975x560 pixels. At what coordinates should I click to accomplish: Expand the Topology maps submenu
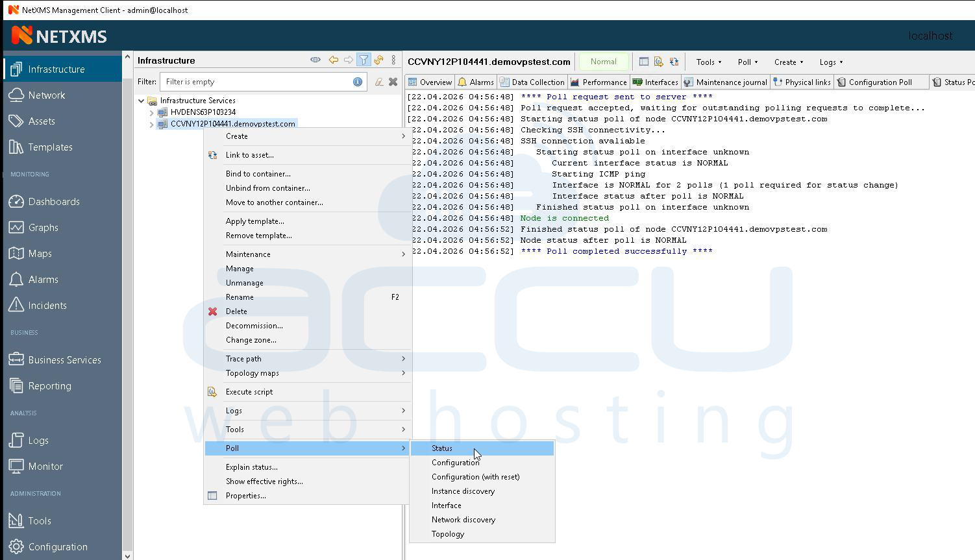[x=307, y=373]
